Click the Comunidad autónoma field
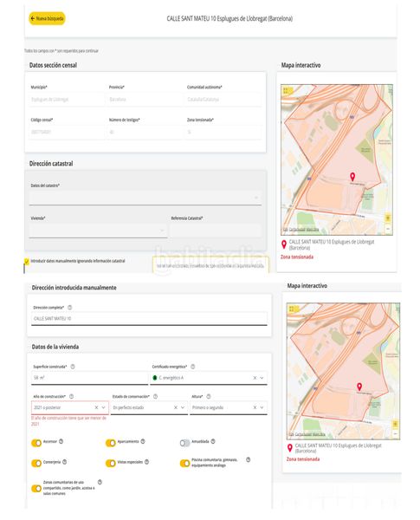Viewport: 420px width, 520px height. [x=223, y=99]
